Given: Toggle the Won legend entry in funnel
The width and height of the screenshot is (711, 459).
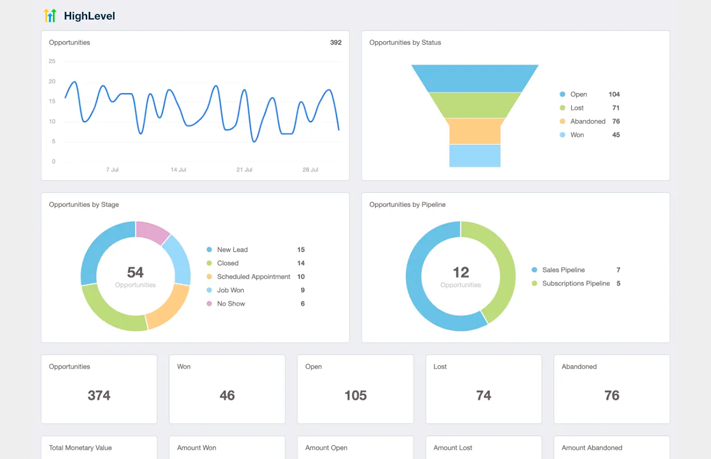Looking at the screenshot, I should click(x=577, y=135).
